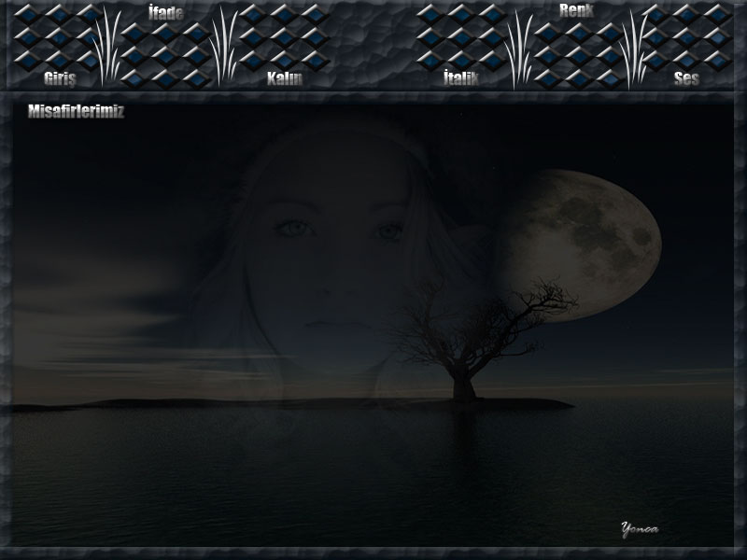Image resolution: width=747 pixels, height=560 pixels.
Task: Click the grass icon left of Ses
Action: pyautogui.click(x=634, y=47)
